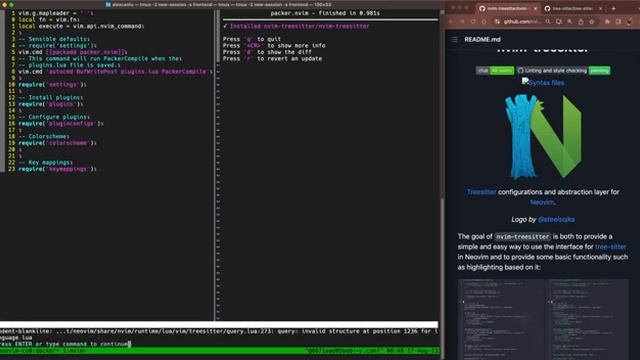Screen dimensions: 640x360
Task: Click the zoom magnifier icon in address bar
Action: (x=569, y=22)
